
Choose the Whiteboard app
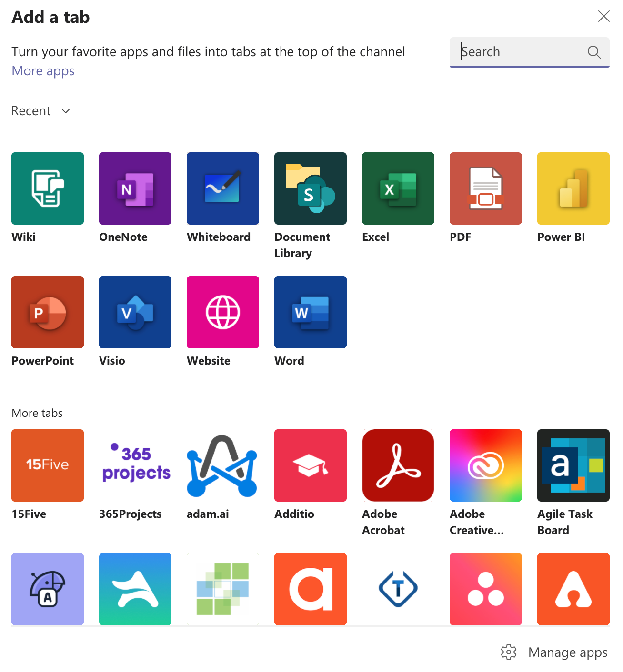pos(223,188)
